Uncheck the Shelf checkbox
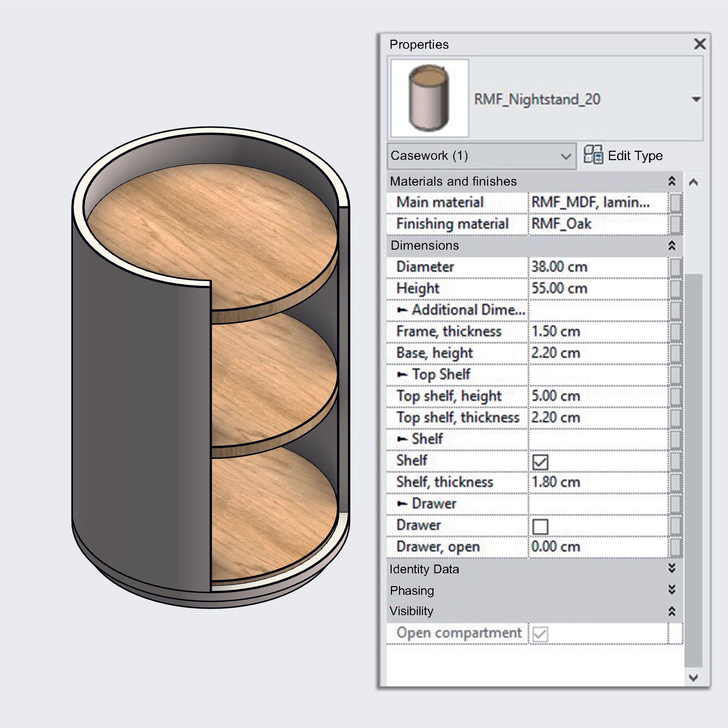Screen dimensions: 728x728 [x=540, y=462]
